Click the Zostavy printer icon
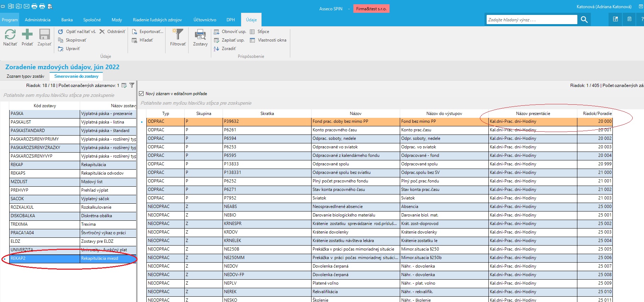This screenshot has height=302, width=644. tap(200, 34)
